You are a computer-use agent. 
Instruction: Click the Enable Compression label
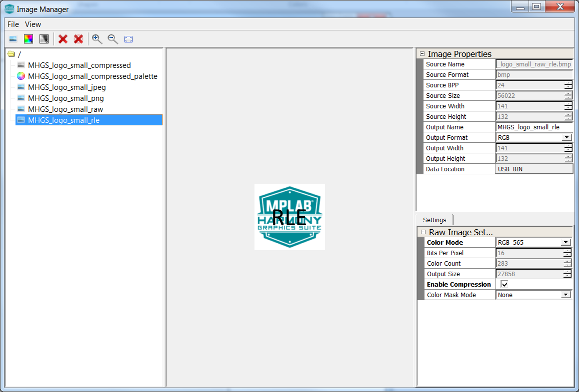point(458,284)
